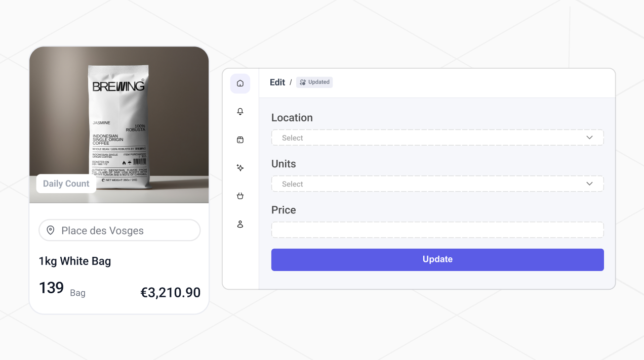Viewport: 644px width, 360px height.
Task: Click the Place des Vosges location field
Action: tap(119, 231)
